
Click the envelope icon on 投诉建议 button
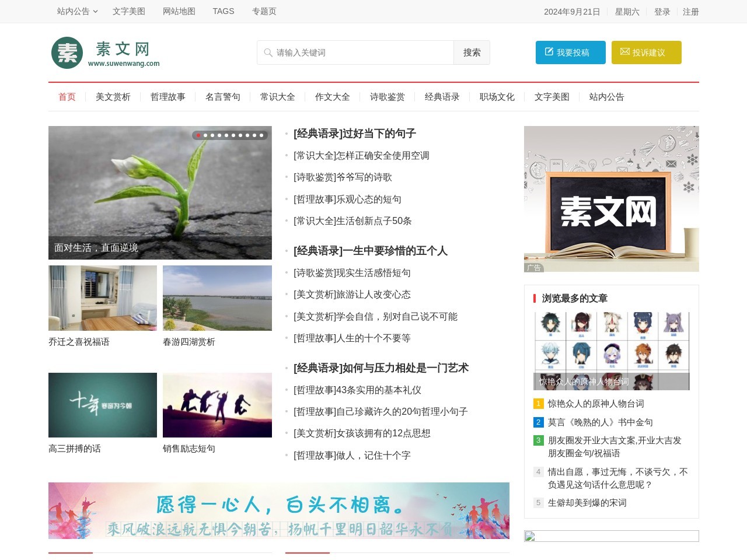coord(624,51)
